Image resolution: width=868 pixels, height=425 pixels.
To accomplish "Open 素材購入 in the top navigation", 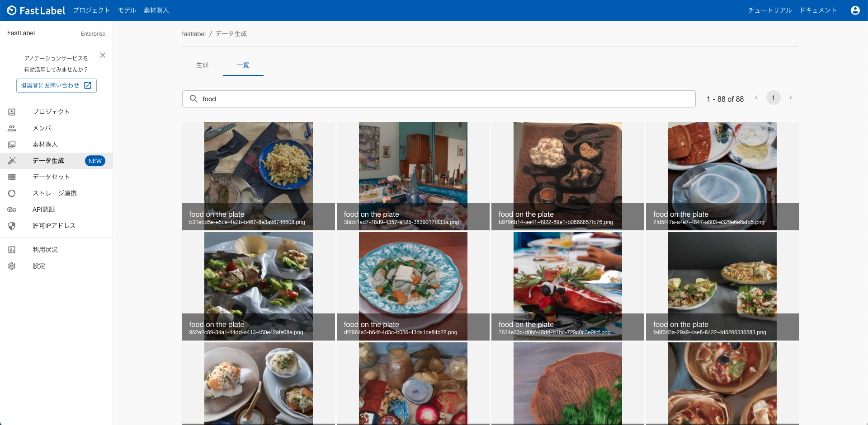I will 156,10.
